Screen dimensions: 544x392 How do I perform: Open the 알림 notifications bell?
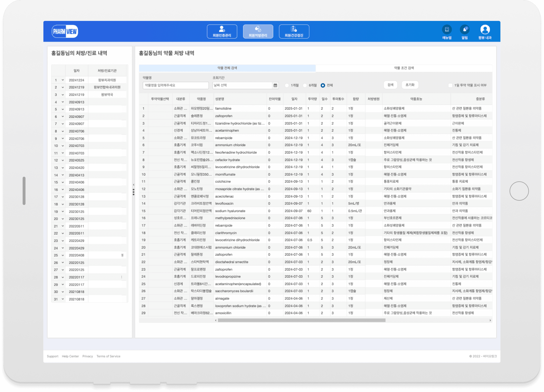point(464,30)
